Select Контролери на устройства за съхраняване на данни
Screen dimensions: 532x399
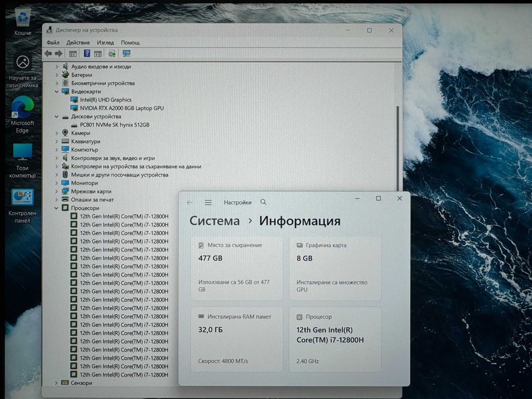[136, 166]
